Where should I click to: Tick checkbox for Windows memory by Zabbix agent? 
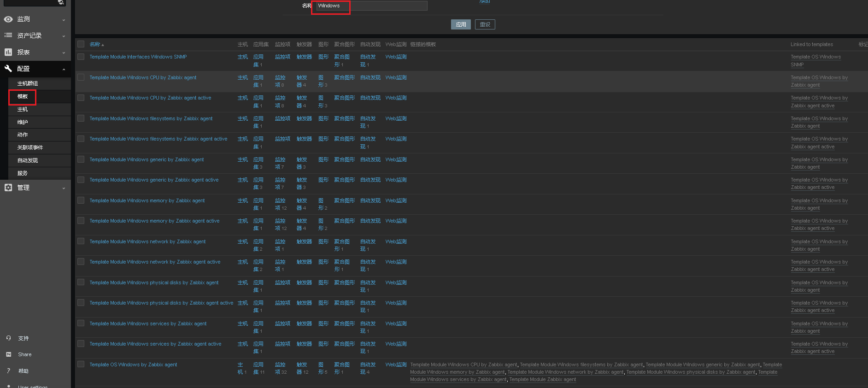pyautogui.click(x=81, y=200)
